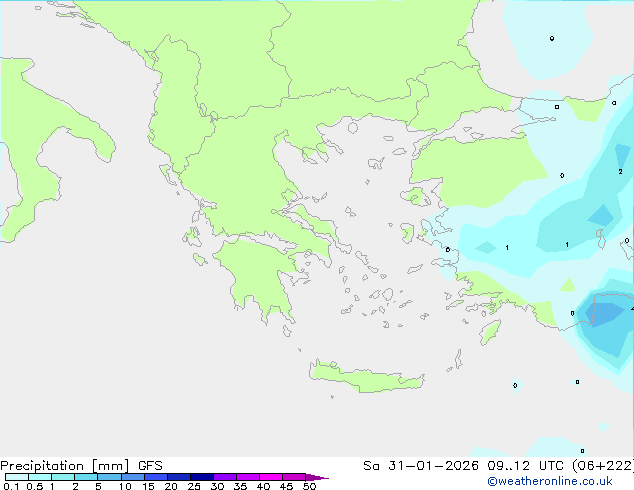Viewport: 634px width, 490px height.
Task: Click the island of Rhodes on the map
Action: (490, 332)
